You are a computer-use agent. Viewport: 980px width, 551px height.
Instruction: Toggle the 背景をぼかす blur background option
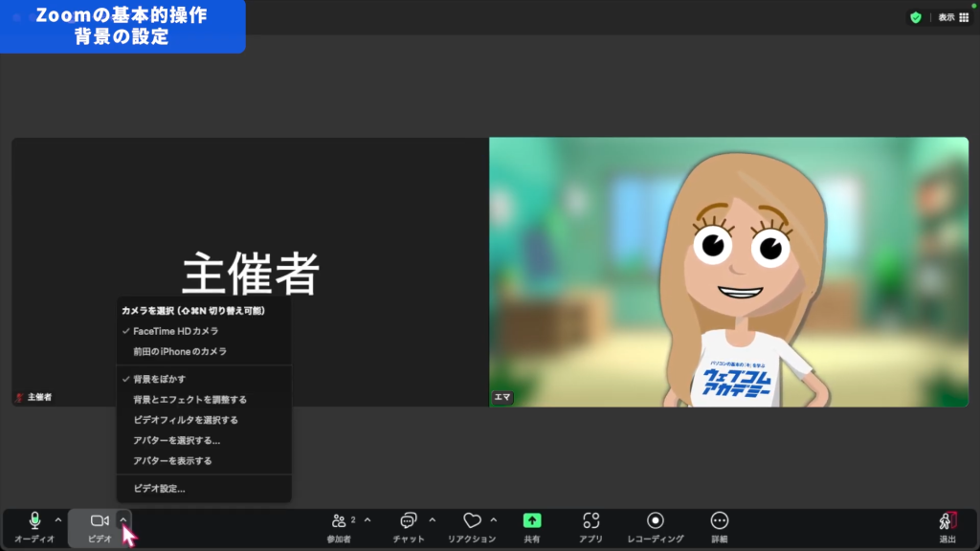tap(160, 379)
